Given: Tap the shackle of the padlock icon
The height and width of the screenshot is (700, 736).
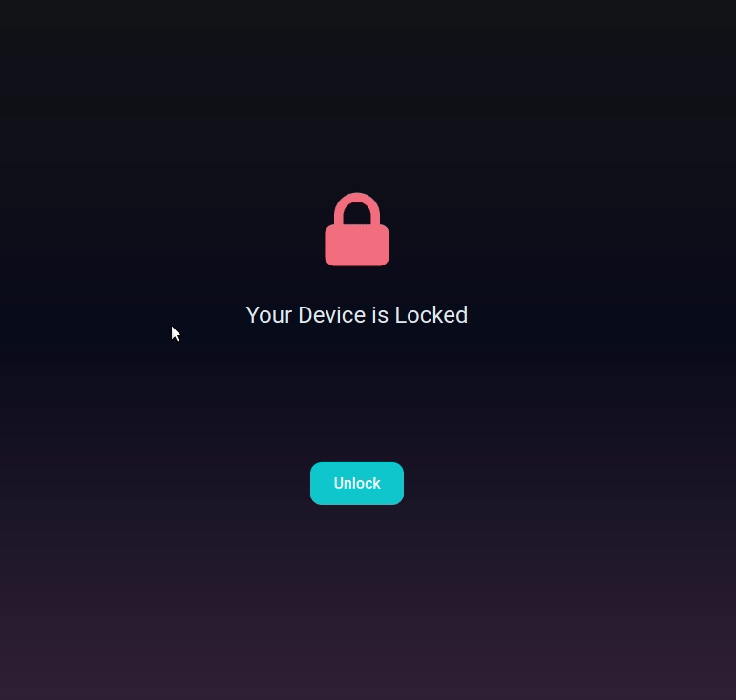Looking at the screenshot, I should tap(357, 206).
